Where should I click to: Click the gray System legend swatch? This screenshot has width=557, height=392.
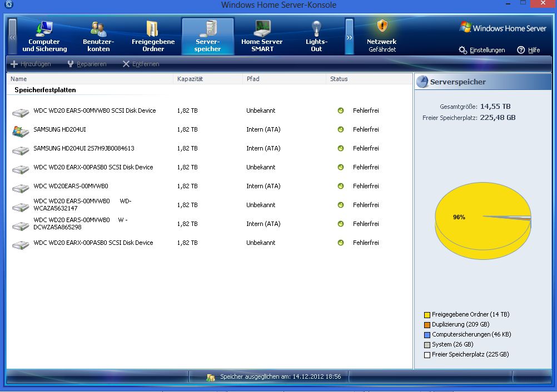(x=427, y=344)
